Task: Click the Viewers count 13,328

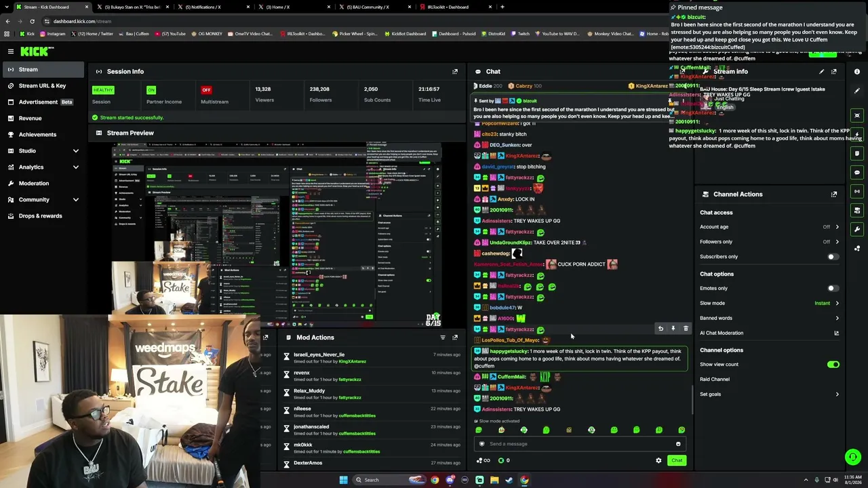Action: coord(263,89)
